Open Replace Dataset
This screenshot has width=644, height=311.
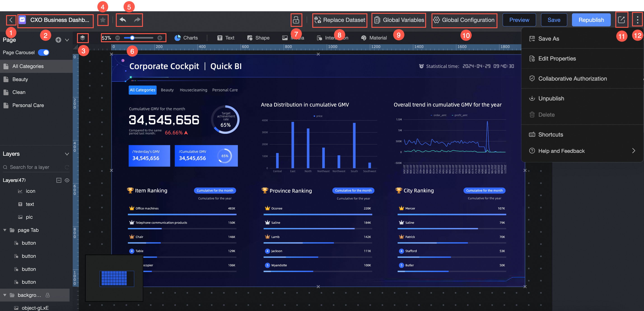click(x=340, y=20)
